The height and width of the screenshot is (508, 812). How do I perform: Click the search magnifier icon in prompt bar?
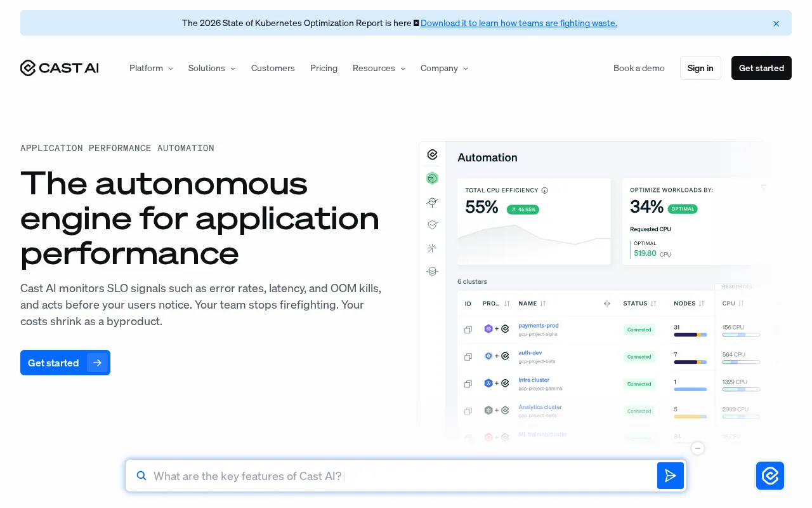[x=141, y=476]
